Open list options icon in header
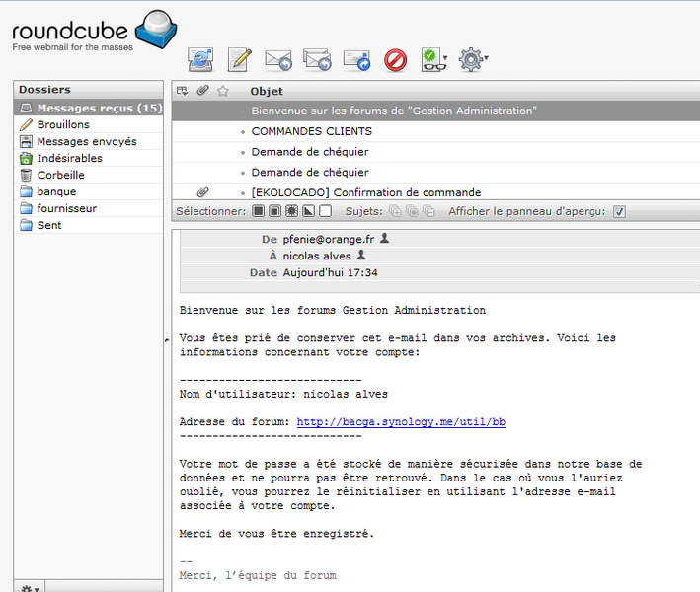Image resolution: width=700 pixels, height=592 pixels. [182, 91]
